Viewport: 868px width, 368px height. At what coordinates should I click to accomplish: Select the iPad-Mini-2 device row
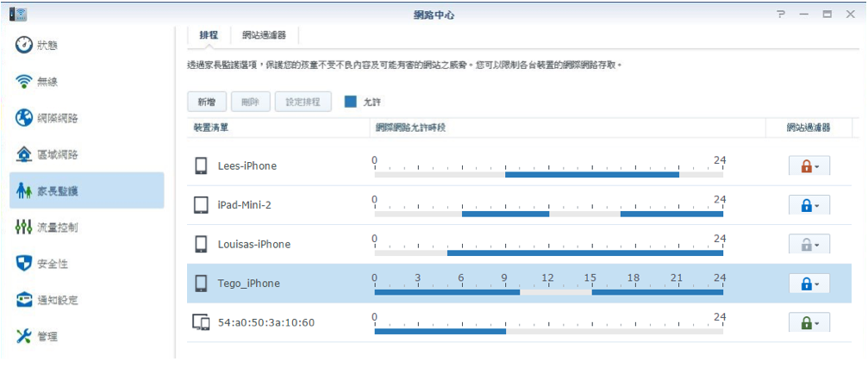[x=519, y=205]
